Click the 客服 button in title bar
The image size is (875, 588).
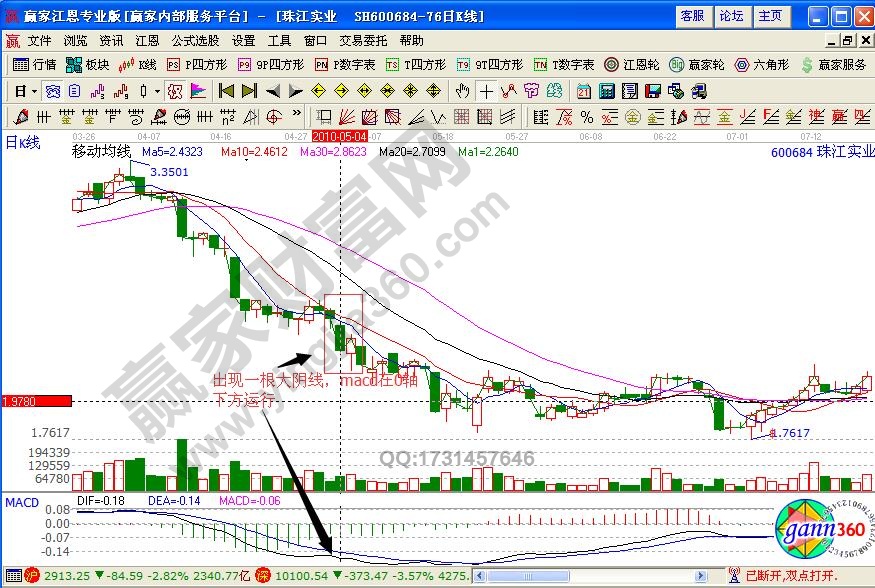693,15
